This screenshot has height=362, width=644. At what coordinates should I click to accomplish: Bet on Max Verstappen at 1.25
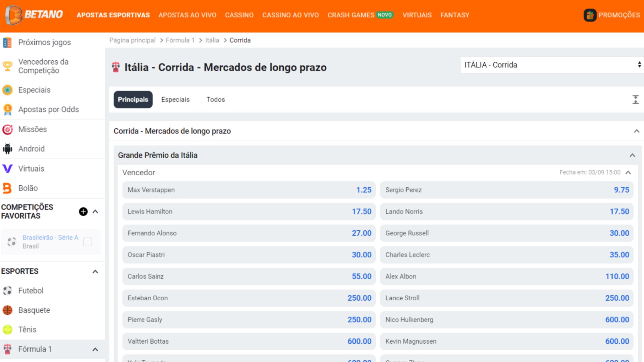click(x=249, y=190)
